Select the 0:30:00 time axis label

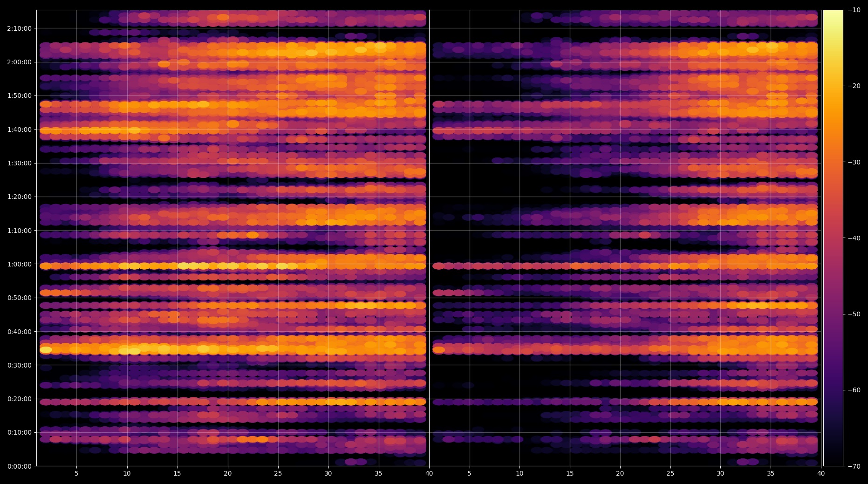pyautogui.click(x=19, y=365)
